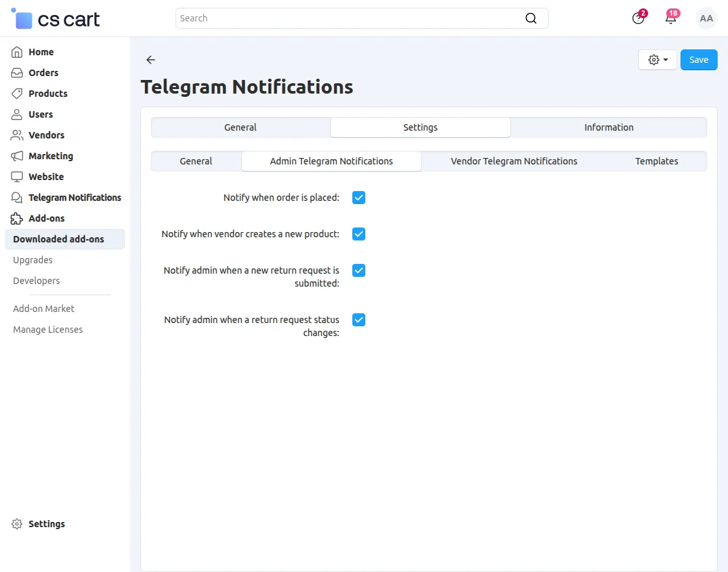Click the Settings gear icon in sidebar
Viewport: 728px width, 572px height.
click(17, 524)
